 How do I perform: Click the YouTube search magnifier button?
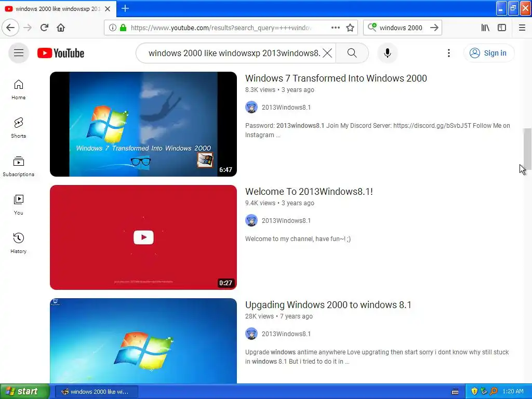tap(352, 53)
